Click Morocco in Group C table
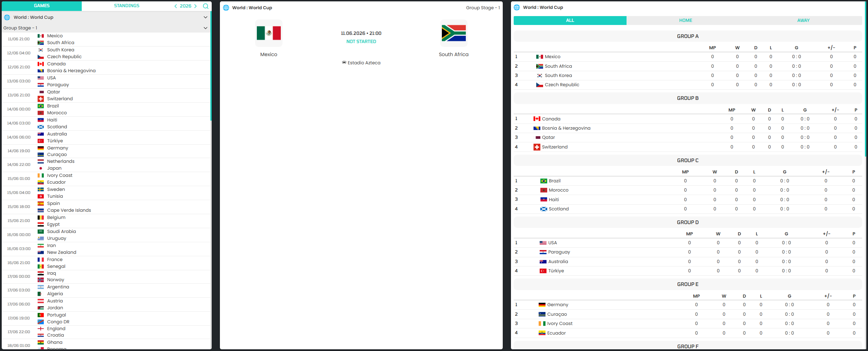The height and width of the screenshot is (351, 868). [558, 190]
